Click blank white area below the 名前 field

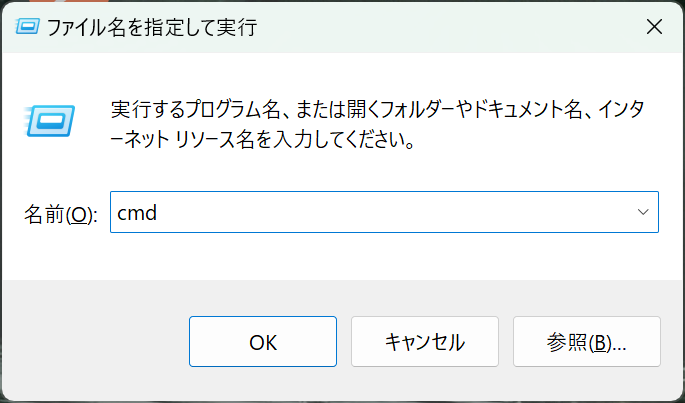coord(384,256)
